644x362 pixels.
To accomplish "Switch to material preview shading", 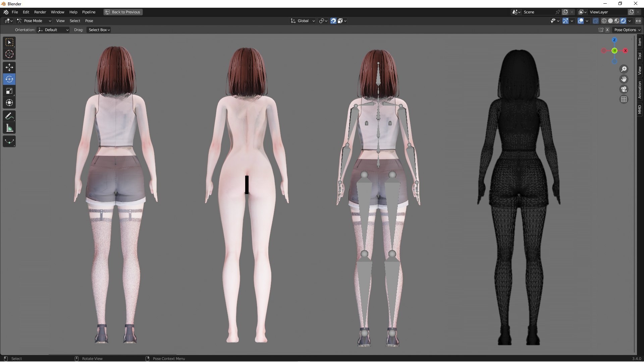I will tap(617, 21).
